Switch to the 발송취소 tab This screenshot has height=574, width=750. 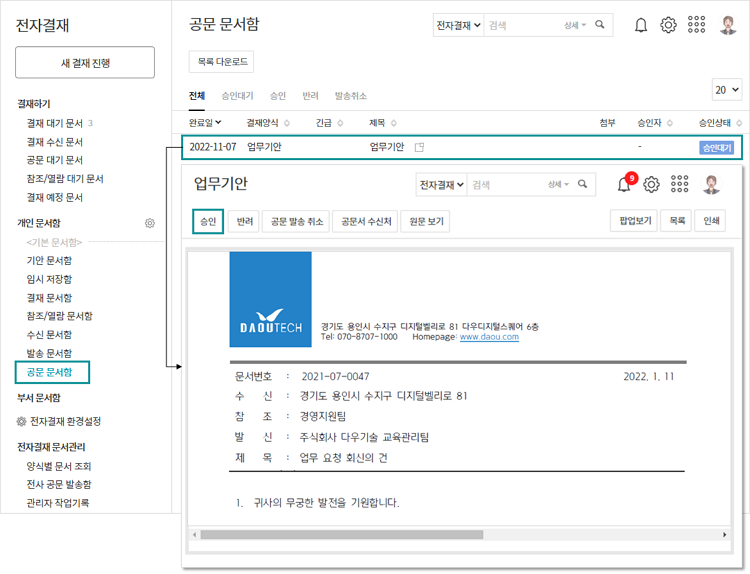(x=350, y=96)
